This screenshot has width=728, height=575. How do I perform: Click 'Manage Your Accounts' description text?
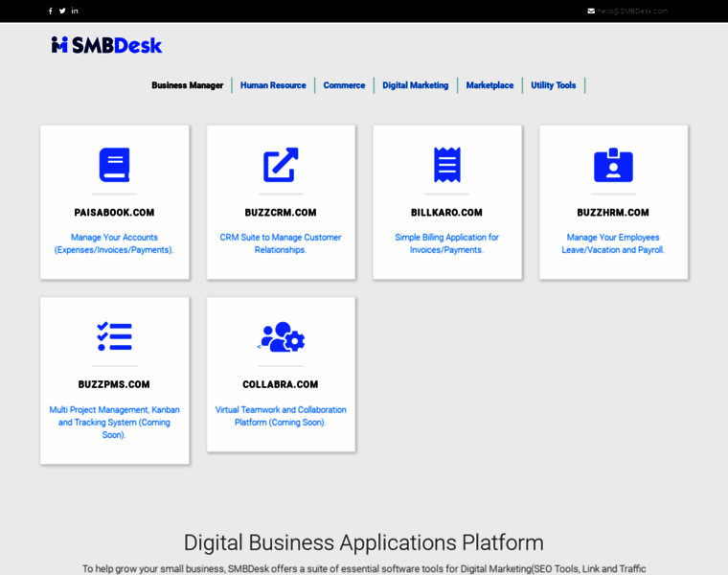pos(114,243)
